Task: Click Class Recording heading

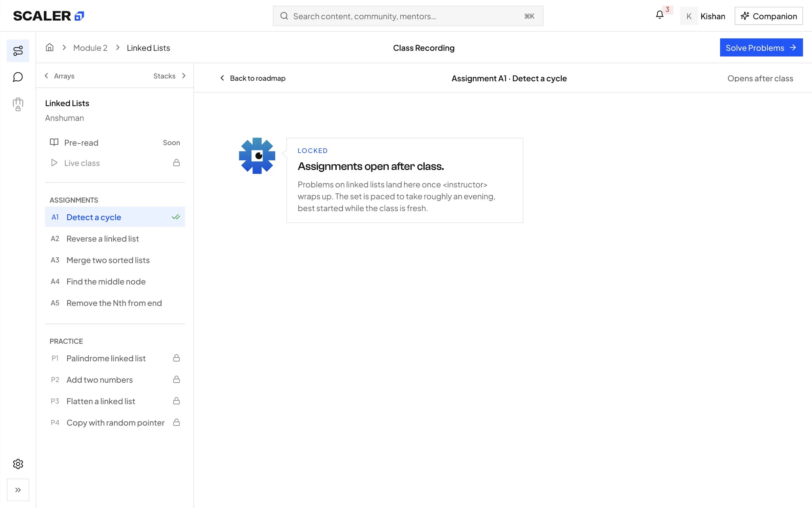Action: [424, 48]
